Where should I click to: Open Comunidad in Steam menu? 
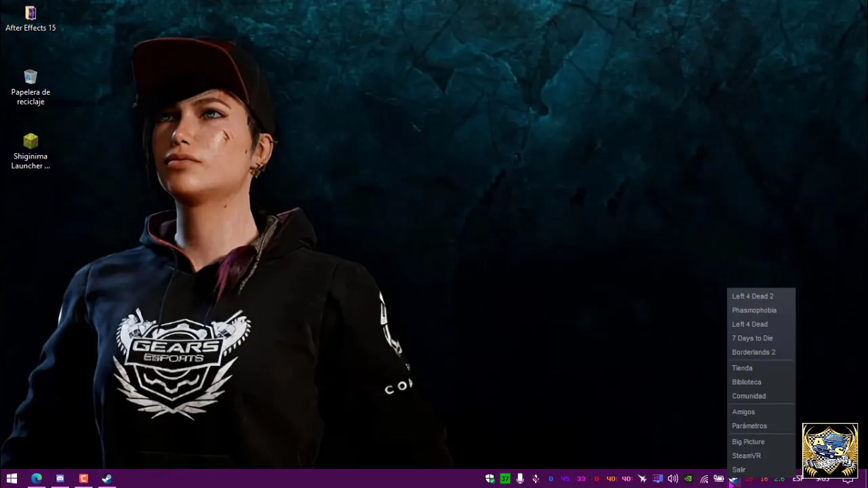point(760,396)
